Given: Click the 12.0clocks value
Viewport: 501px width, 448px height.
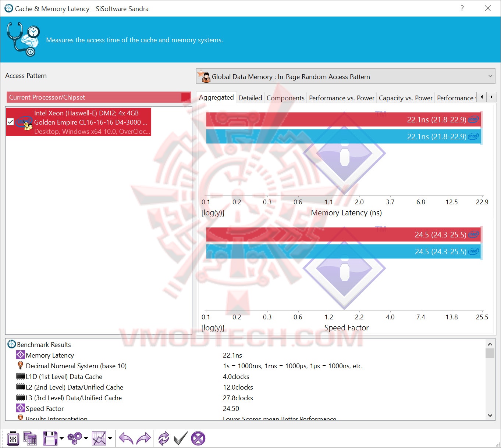Looking at the screenshot, I should point(238,387).
